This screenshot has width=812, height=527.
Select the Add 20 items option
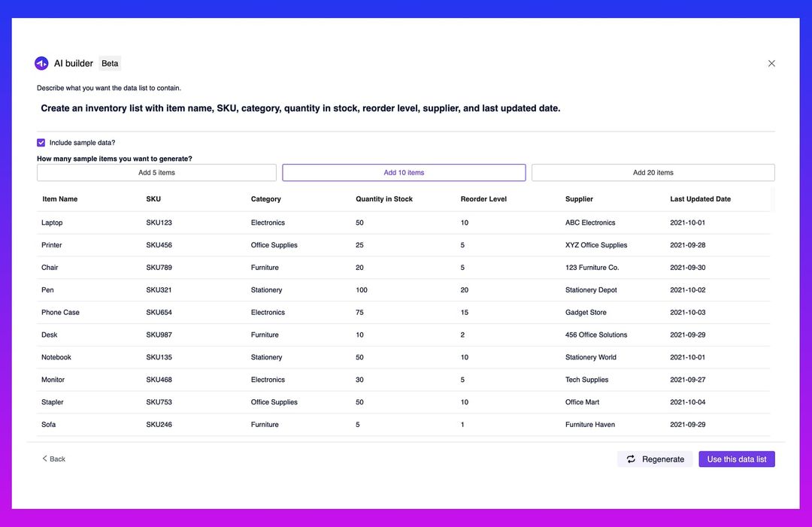(653, 171)
